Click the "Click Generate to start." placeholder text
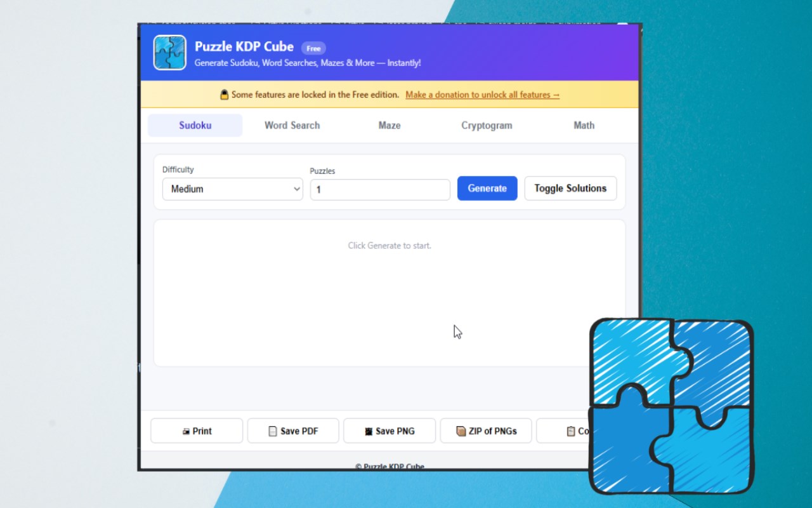812x508 pixels. [390, 246]
